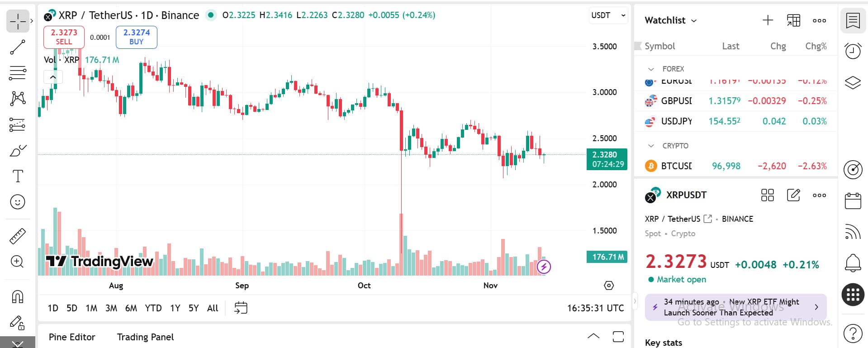The image size is (868, 348).
Task: Select the trend line drawing tool
Action: click(x=18, y=47)
